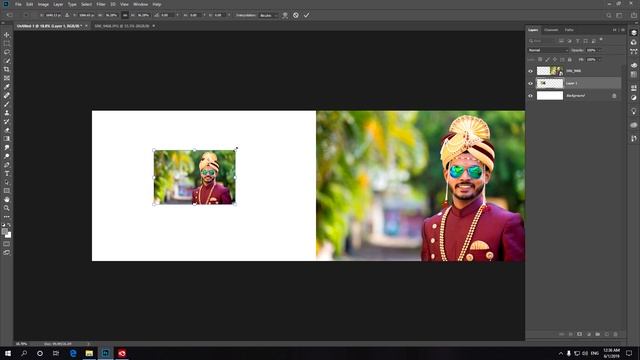Switch to warp mode icon in options bar
This screenshot has height=360, width=640.
(x=285, y=15)
